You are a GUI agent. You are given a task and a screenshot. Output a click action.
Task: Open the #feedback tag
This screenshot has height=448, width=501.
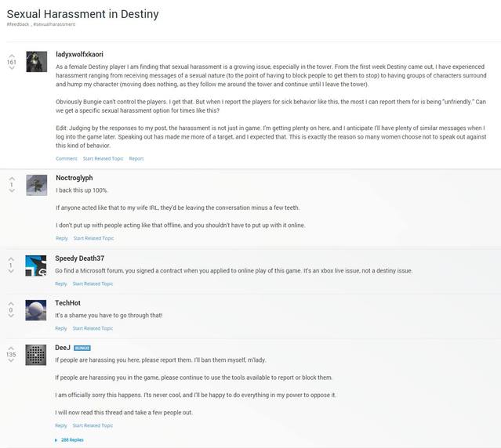click(x=18, y=24)
